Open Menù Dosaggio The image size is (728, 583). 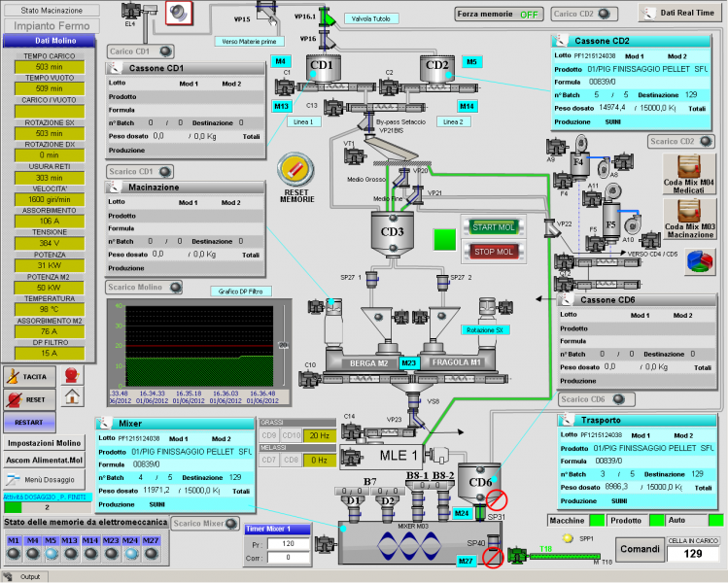pos(44,479)
